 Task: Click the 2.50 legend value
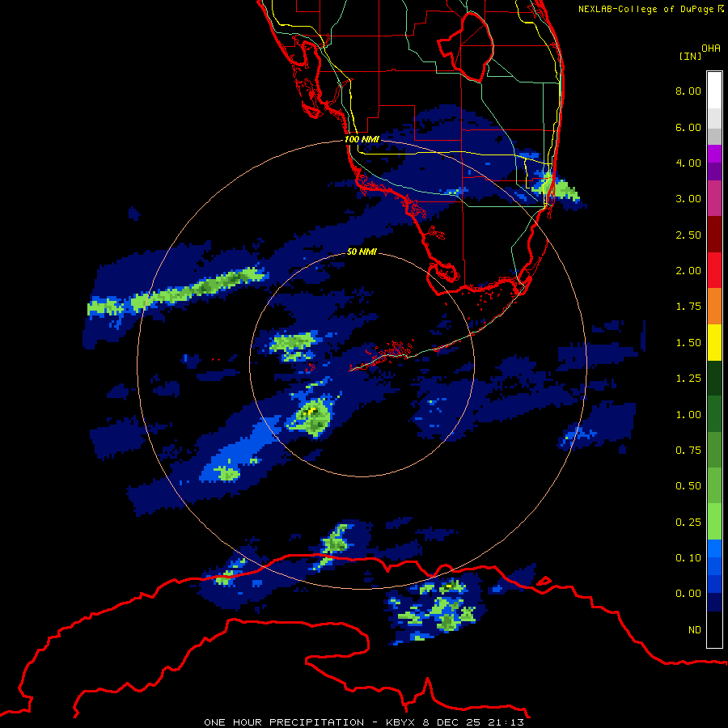point(688,235)
